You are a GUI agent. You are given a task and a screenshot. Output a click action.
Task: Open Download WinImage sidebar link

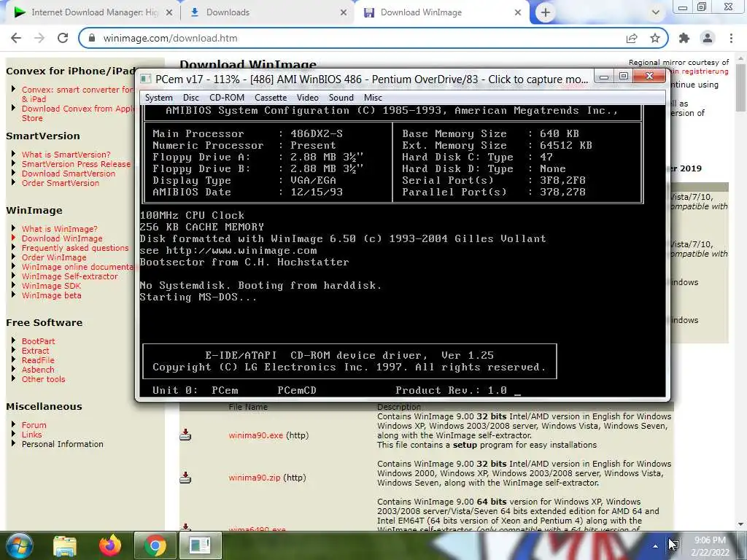point(62,238)
